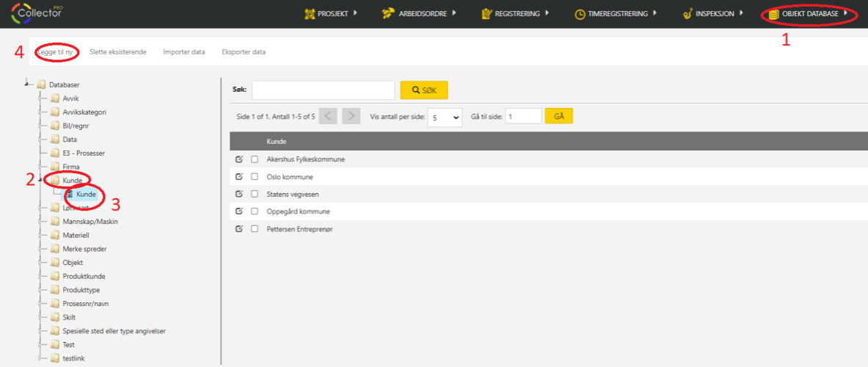The height and width of the screenshot is (367, 868).
Task: Collapse the Databaser root node arrow
Action: coord(27,84)
